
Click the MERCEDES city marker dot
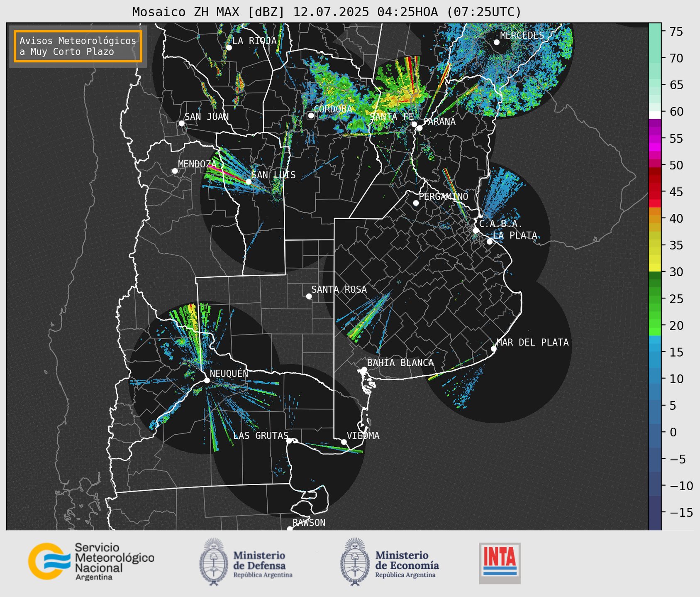(x=497, y=42)
